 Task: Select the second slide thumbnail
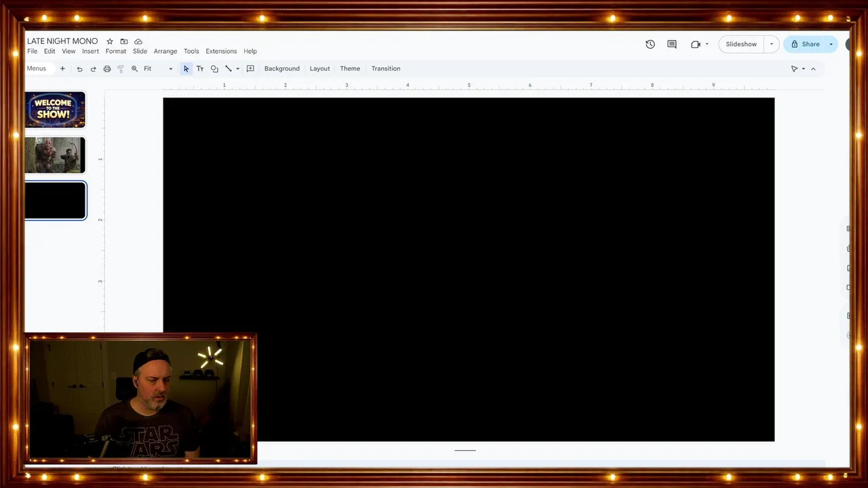56,155
